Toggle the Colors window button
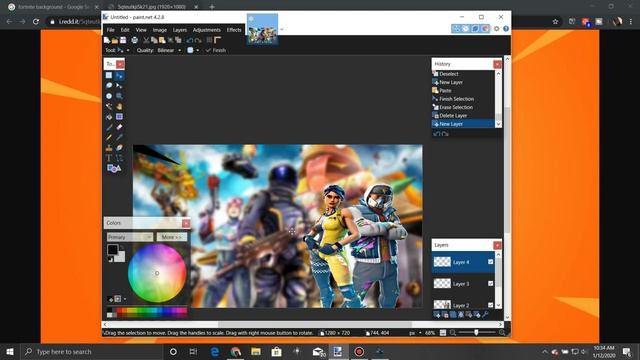Screen dimensions: 640x360 (485, 29)
